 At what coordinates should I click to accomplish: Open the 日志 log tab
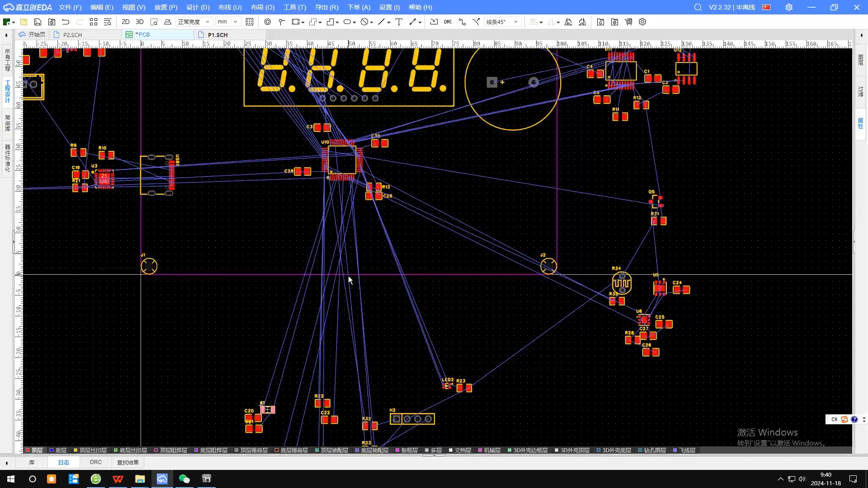(x=64, y=462)
